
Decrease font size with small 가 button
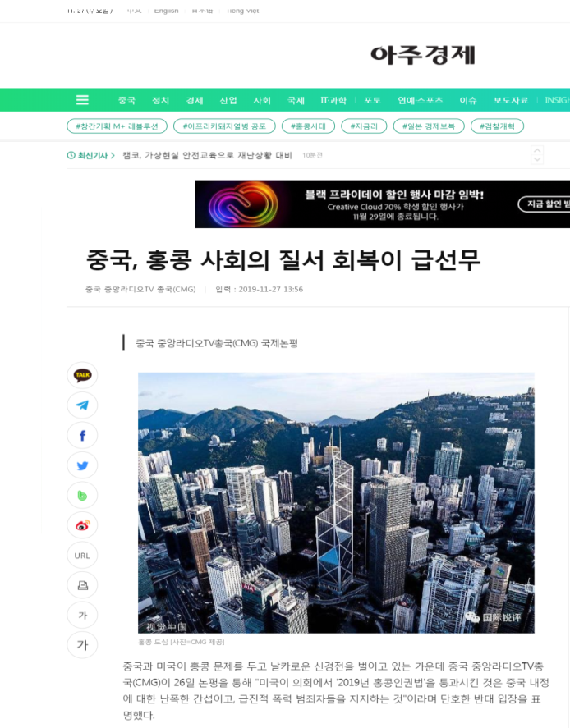(x=82, y=616)
